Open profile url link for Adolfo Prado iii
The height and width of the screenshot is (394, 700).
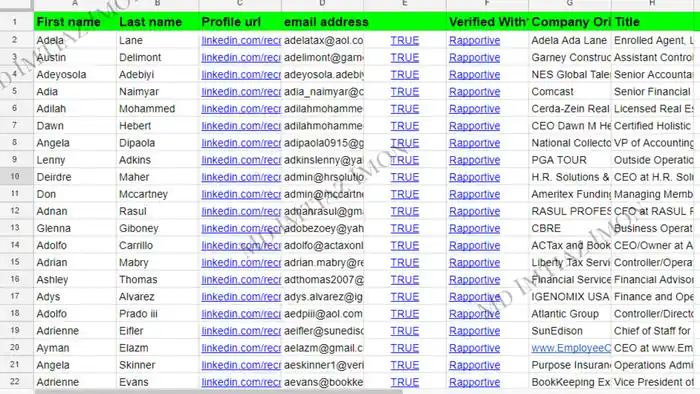click(241, 314)
